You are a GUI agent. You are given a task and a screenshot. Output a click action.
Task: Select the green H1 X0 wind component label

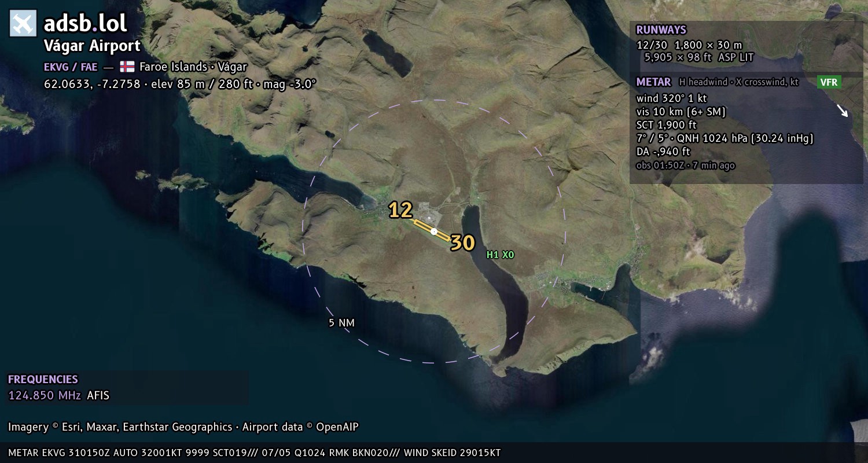(500, 255)
